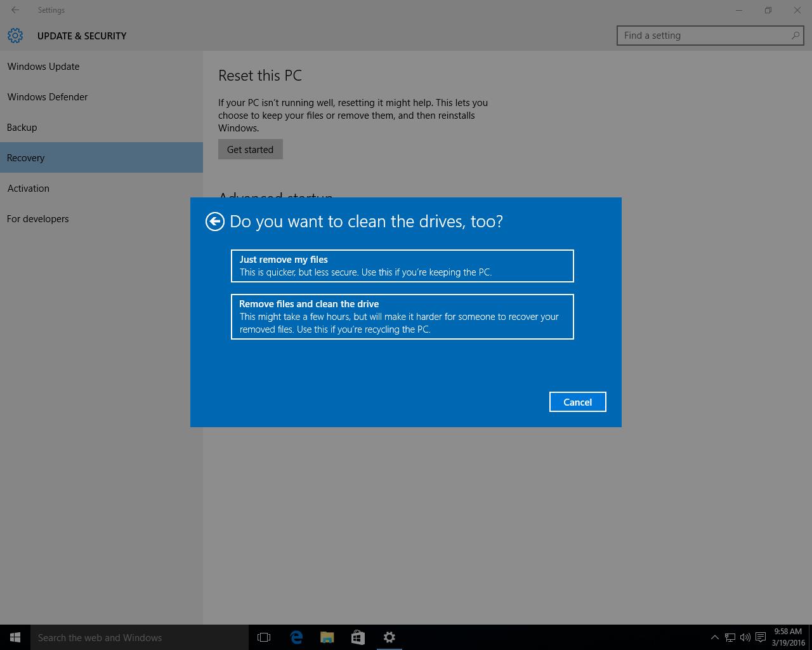Click the search magnifier icon
This screenshot has height=650, width=812.
click(796, 36)
